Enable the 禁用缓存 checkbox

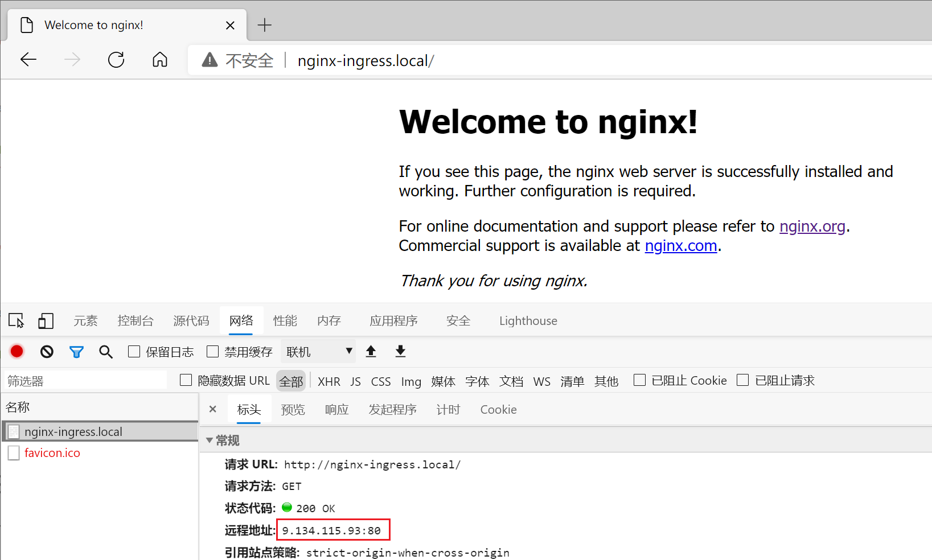pyautogui.click(x=212, y=352)
